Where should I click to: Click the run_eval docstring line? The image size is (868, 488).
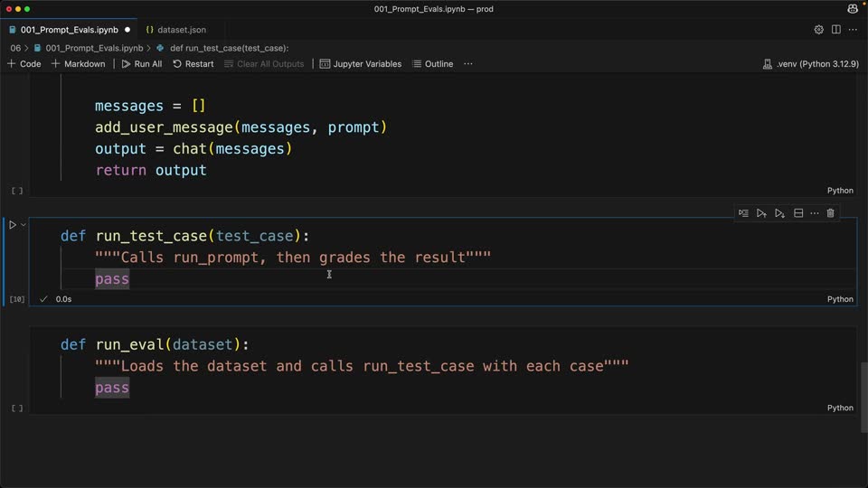(x=362, y=366)
